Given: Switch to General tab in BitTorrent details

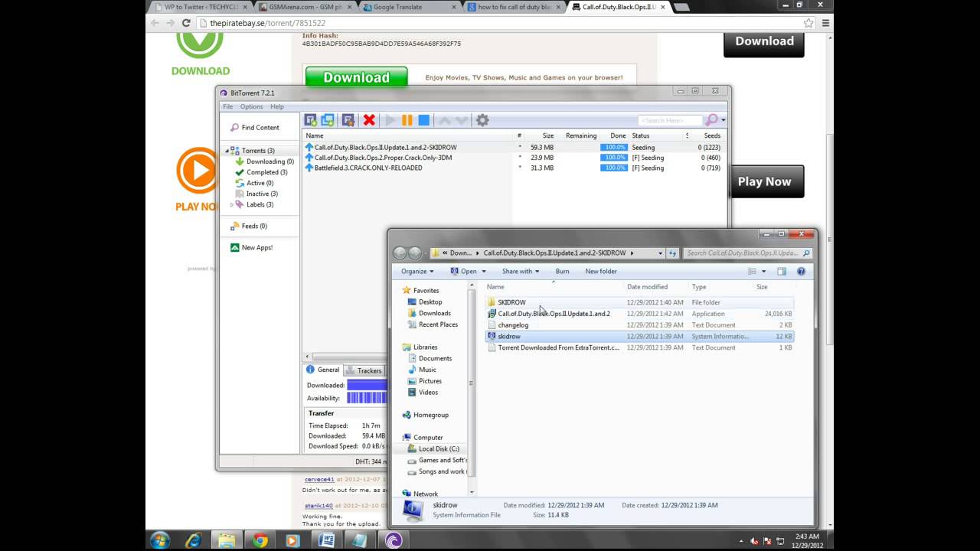Looking at the screenshot, I should 323,370.
